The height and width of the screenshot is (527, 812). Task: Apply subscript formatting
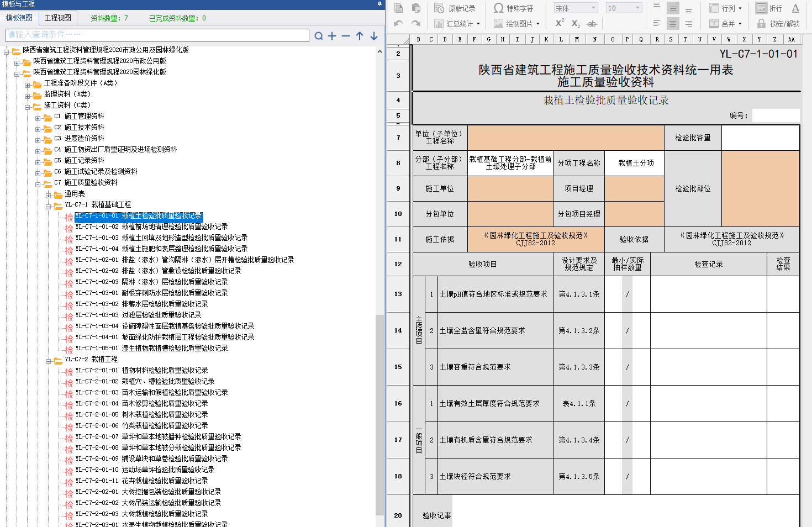pos(576,24)
